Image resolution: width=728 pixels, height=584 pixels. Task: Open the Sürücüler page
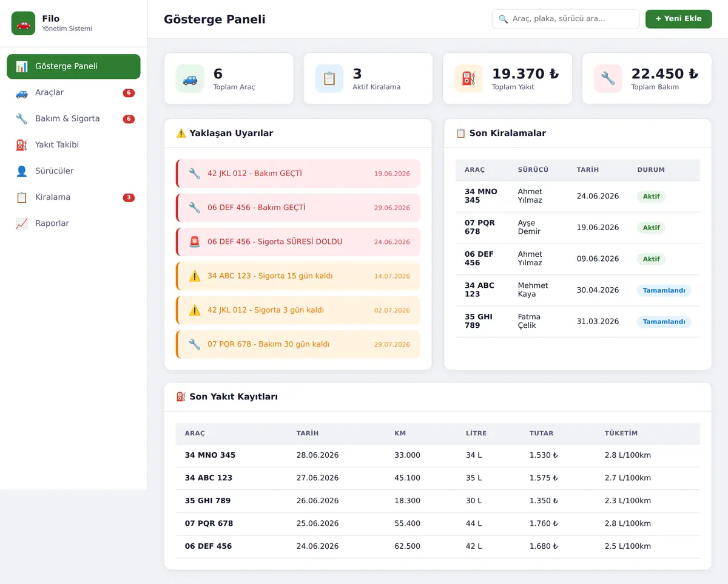(x=73, y=171)
